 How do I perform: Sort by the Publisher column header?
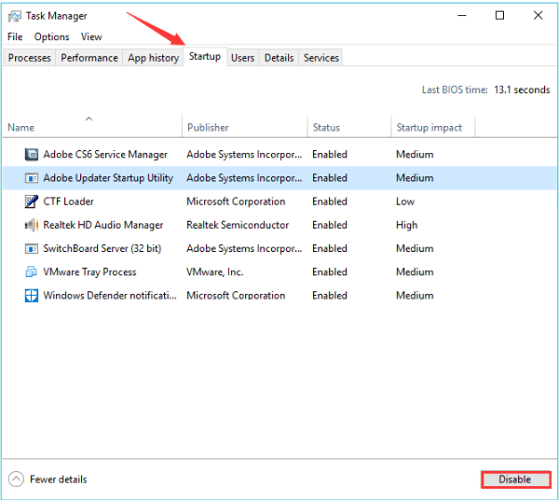point(245,126)
